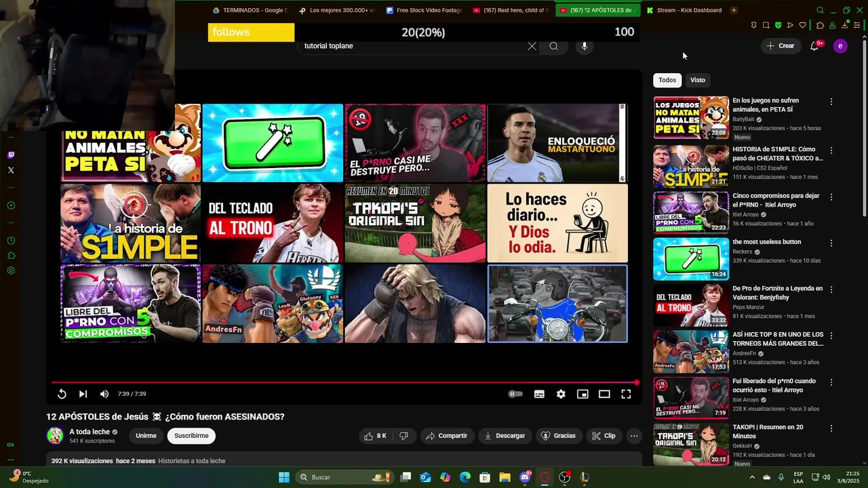Click the heart bookmark icon

802,25
